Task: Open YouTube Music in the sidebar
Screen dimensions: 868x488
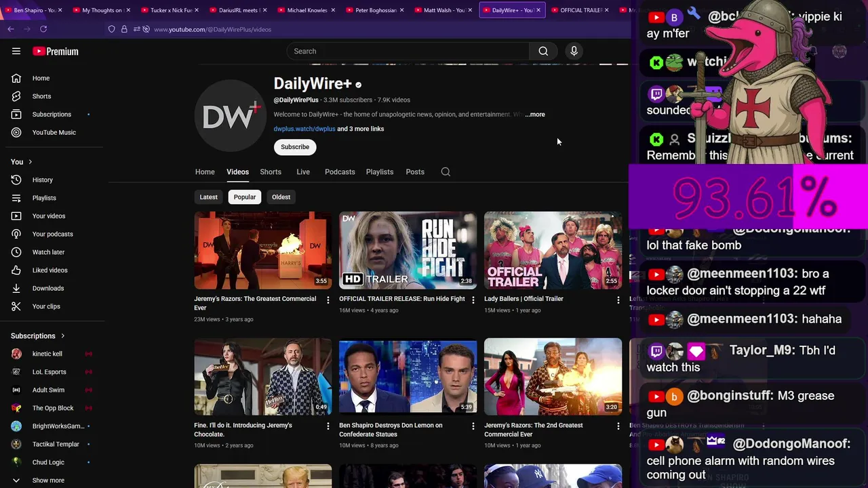Action: point(54,132)
